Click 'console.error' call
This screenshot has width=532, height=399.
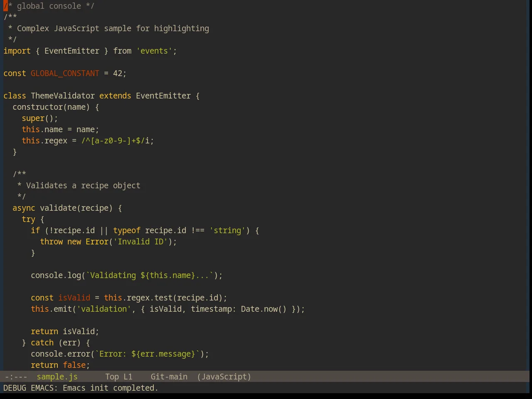[60, 354]
